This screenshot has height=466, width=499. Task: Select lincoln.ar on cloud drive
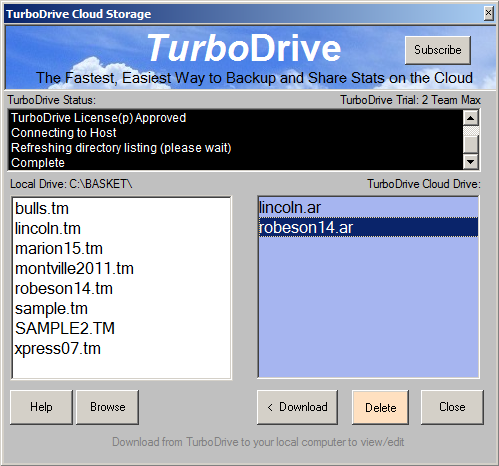pyautogui.click(x=368, y=207)
